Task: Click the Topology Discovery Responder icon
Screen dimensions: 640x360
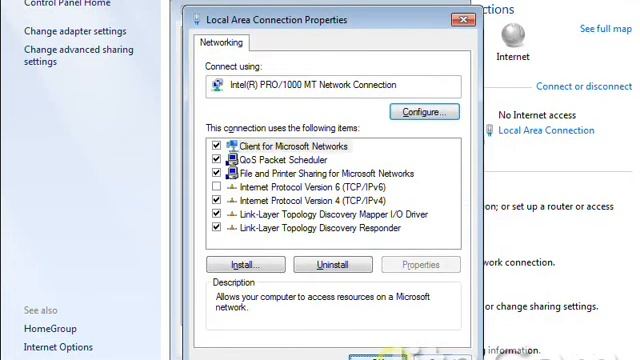Action: tap(232, 228)
